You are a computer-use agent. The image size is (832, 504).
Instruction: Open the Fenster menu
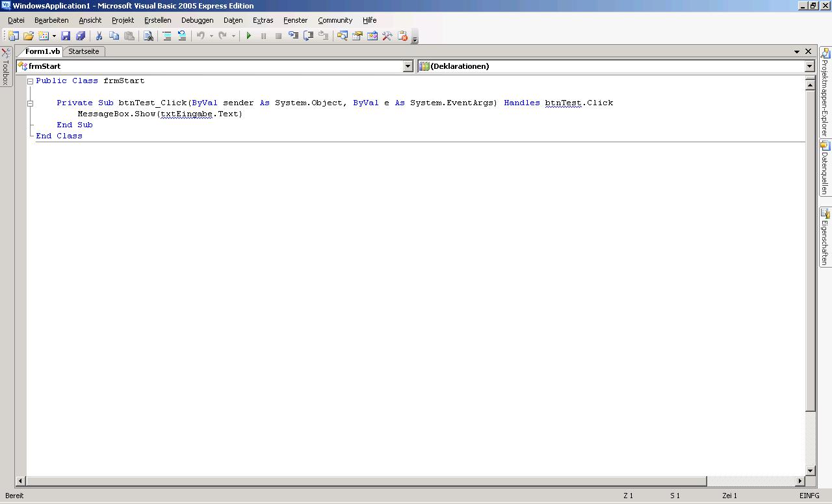pyautogui.click(x=296, y=20)
